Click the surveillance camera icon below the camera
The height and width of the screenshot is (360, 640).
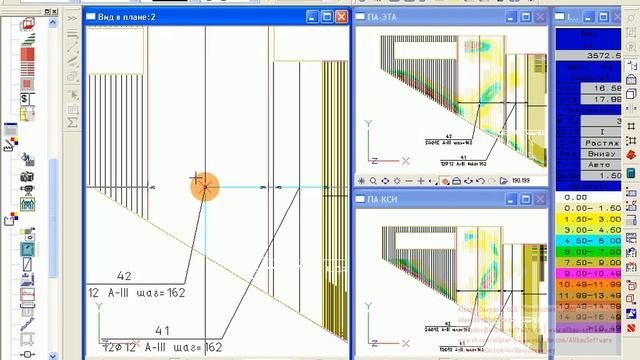pos(27,190)
